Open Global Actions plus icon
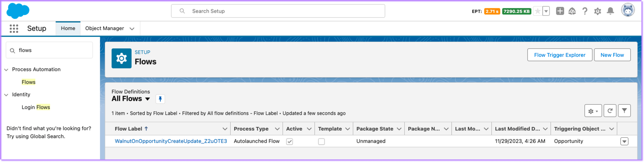This screenshot has width=644, height=162. pyautogui.click(x=560, y=11)
